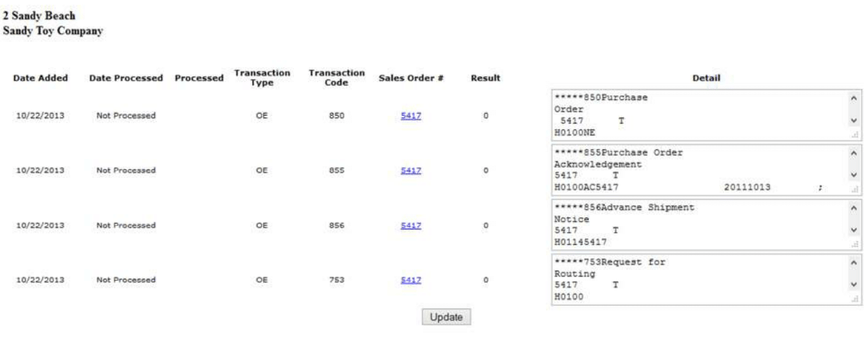
Task: Click inside the 850 Purchase Order detail box
Action: coord(696,115)
